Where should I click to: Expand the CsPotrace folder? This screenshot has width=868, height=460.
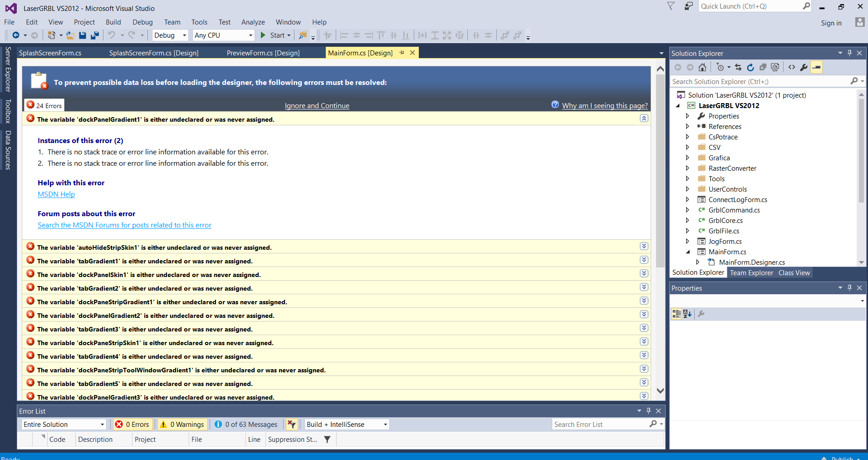tap(687, 137)
